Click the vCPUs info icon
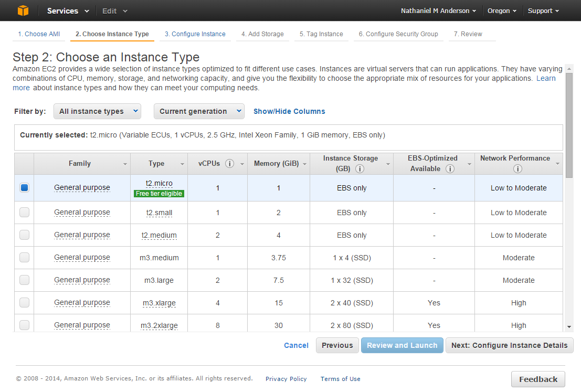This screenshot has height=392, width=581. point(229,164)
